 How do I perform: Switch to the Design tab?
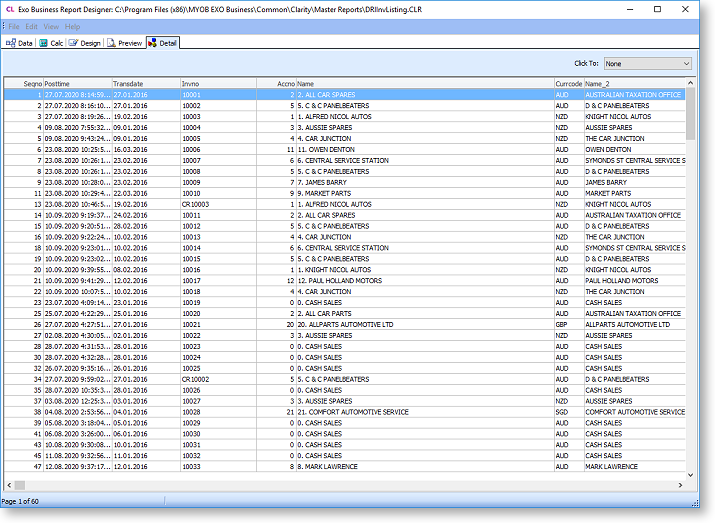pyautogui.click(x=85, y=43)
